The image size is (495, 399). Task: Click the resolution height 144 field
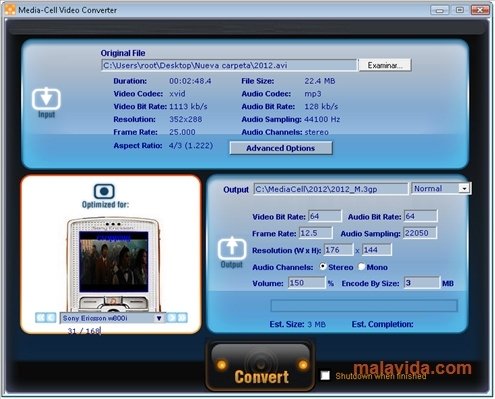point(377,250)
